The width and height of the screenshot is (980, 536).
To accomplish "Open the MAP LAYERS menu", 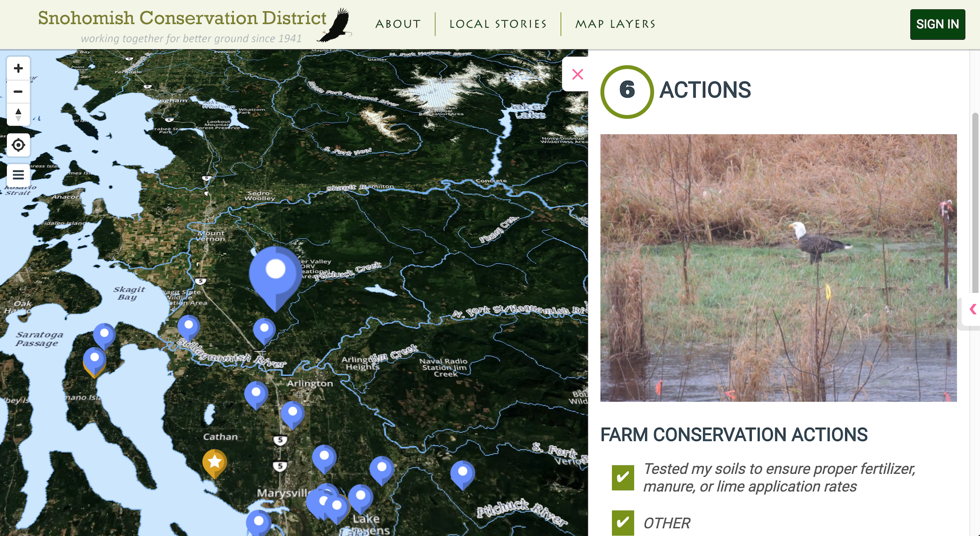I will (x=615, y=24).
